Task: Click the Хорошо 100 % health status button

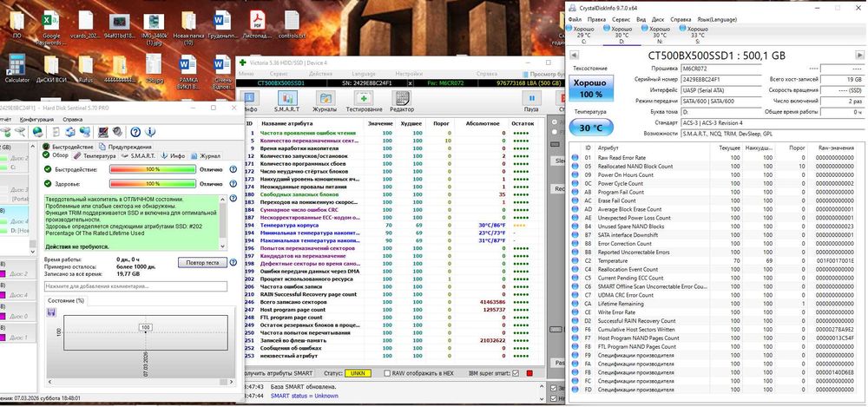Action: [x=589, y=89]
